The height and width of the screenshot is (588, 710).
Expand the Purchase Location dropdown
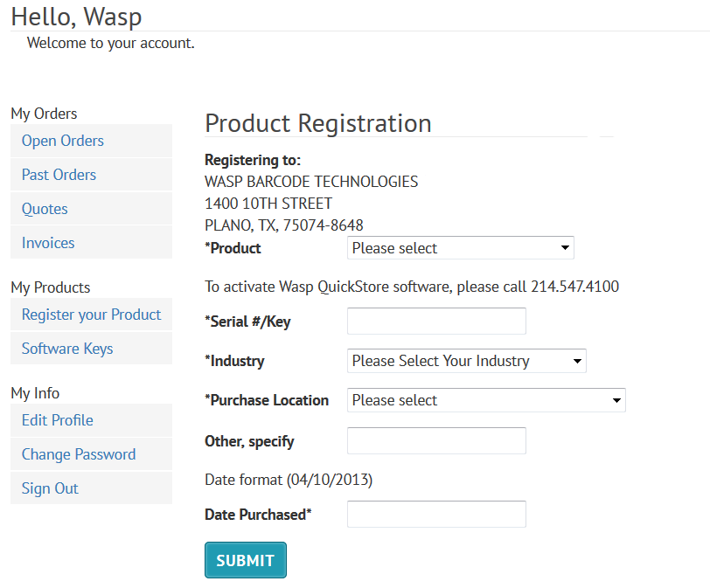click(x=486, y=400)
